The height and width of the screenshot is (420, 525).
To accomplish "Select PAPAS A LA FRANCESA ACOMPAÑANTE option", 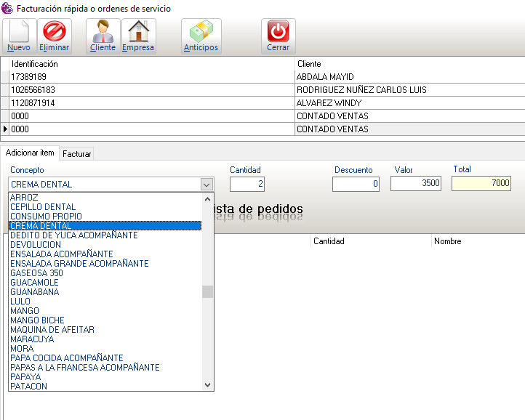I will tap(84, 368).
